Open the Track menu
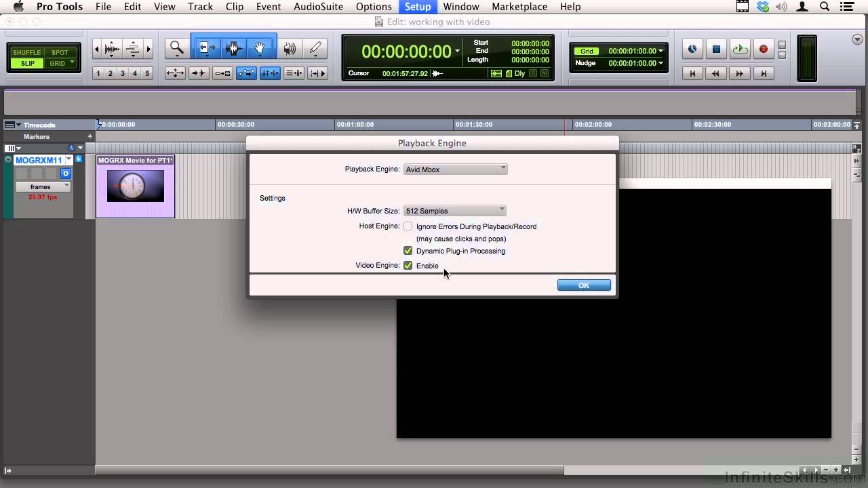Viewport: 868px width, 488px height. pos(200,7)
